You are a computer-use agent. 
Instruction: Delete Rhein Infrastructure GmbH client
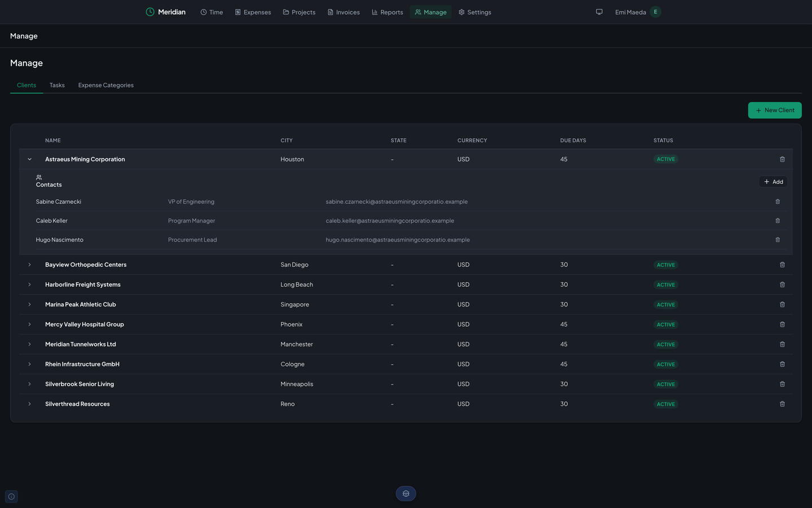782,364
